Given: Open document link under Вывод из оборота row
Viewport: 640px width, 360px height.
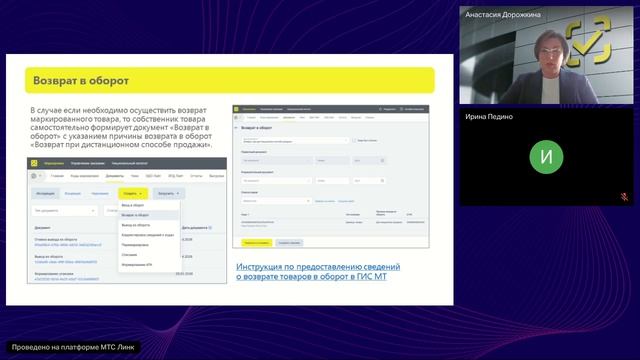Looking at the screenshot, I should 66,262.
